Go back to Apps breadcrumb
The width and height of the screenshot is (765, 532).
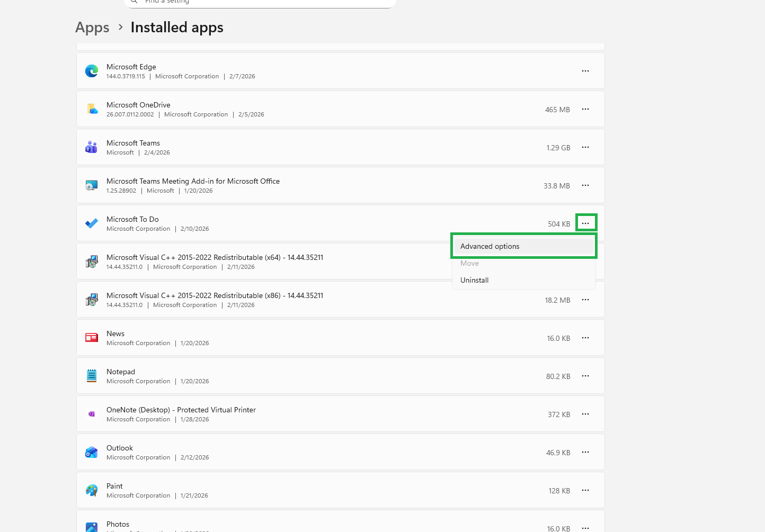coord(92,28)
